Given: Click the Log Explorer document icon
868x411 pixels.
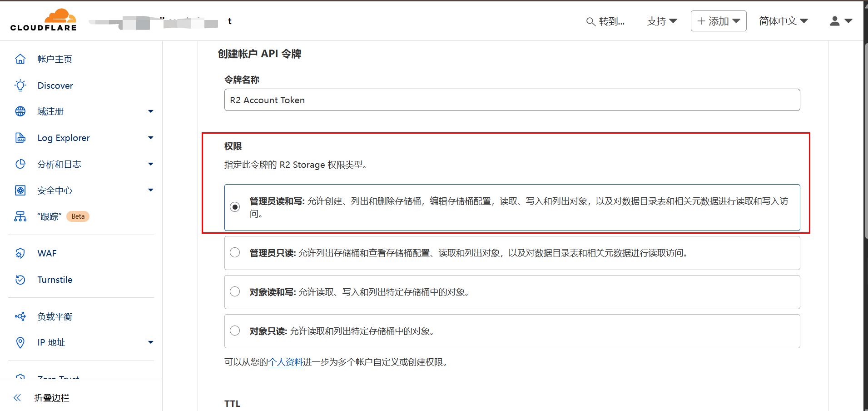Looking at the screenshot, I should pos(20,138).
